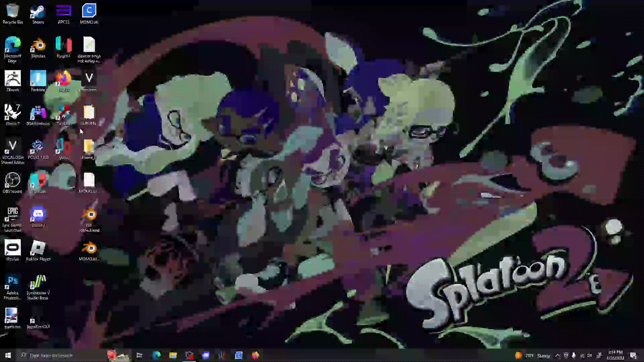The height and width of the screenshot is (362, 644).
Task: Select the PCSX2 1.6.0 desktop shortcut
Action: (x=38, y=149)
